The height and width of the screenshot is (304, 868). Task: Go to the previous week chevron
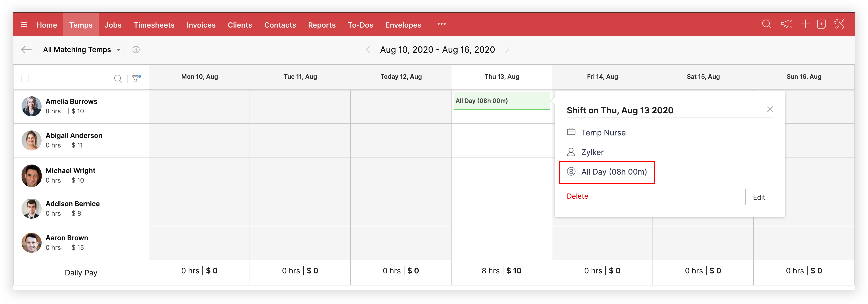[x=368, y=50]
